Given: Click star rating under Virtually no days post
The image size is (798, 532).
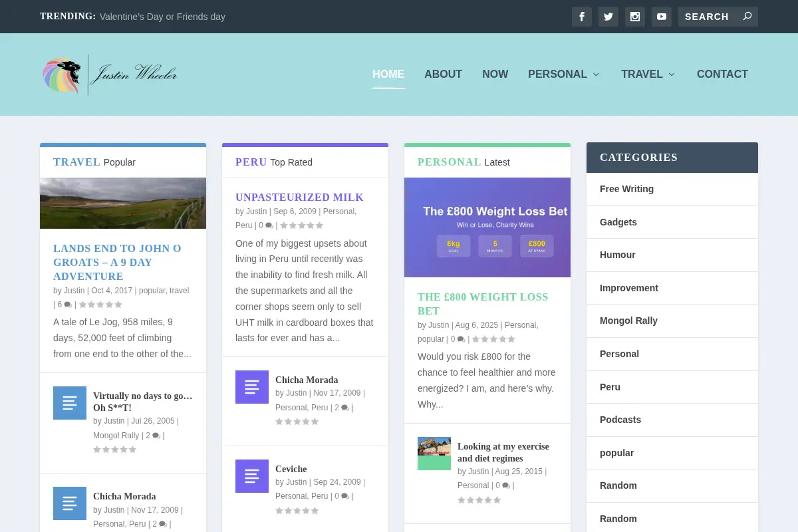Looking at the screenshot, I should pyautogui.click(x=114, y=450).
